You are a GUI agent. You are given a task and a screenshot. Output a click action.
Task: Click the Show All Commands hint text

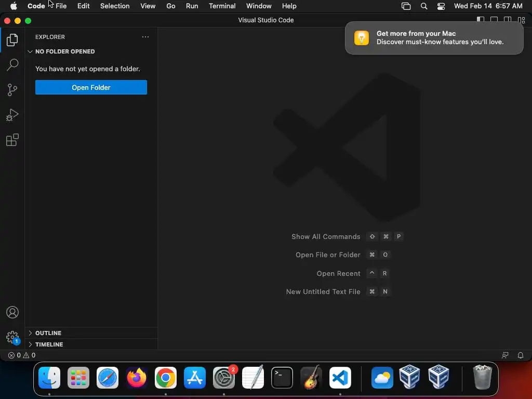(326, 236)
